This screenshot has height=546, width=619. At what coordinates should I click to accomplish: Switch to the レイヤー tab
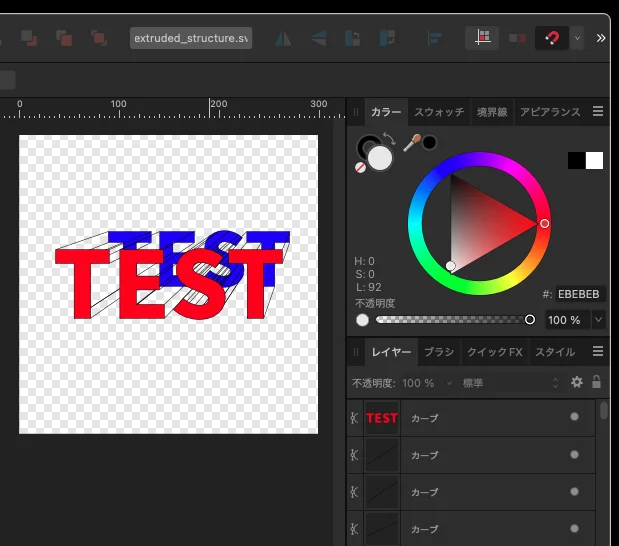tap(391, 352)
